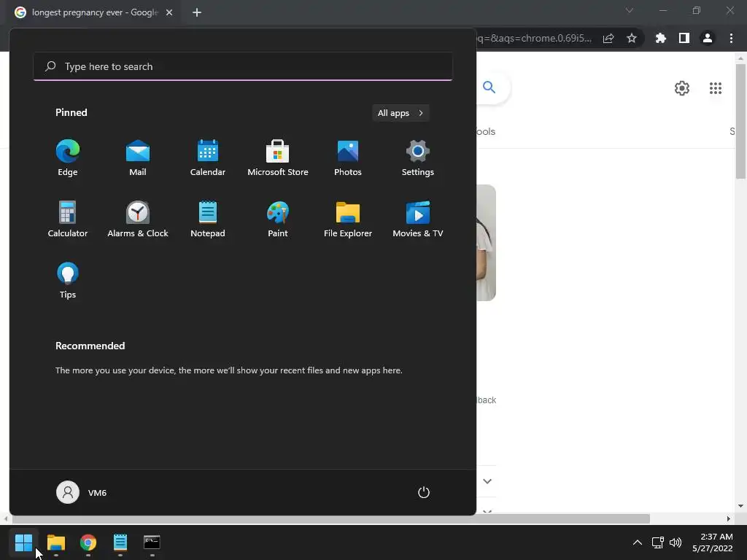Open the Notepad taskbar icon
Viewport: 747px width, 560px height.
click(x=120, y=542)
